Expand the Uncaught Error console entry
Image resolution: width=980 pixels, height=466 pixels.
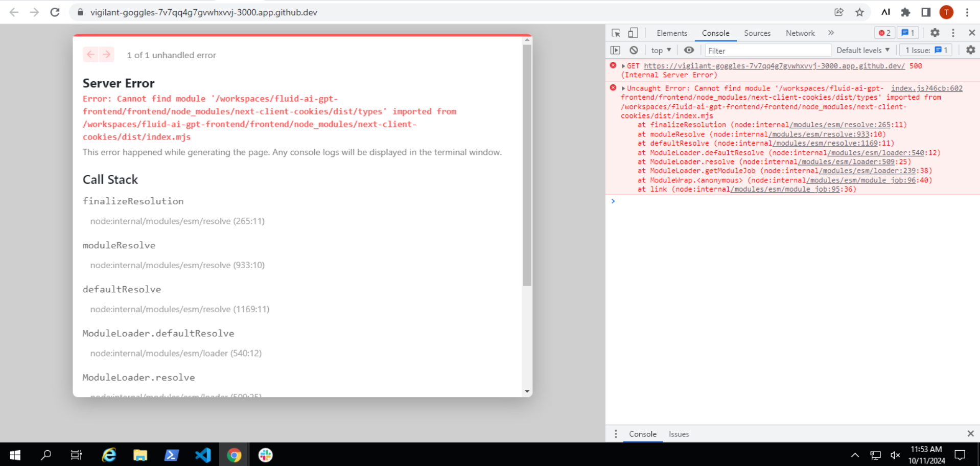pos(623,88)
